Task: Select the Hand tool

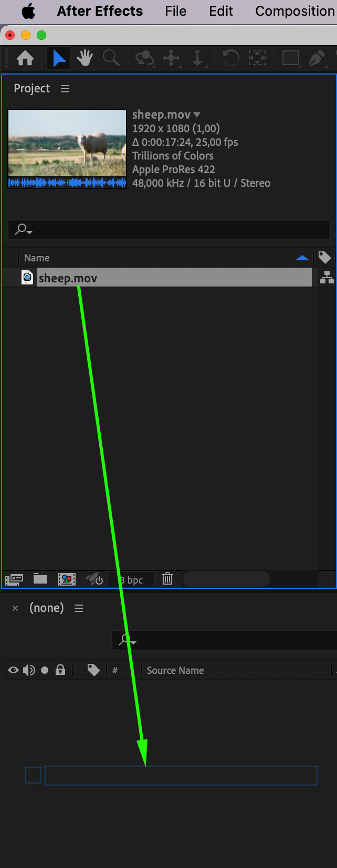Action: [x=85, y=58]
